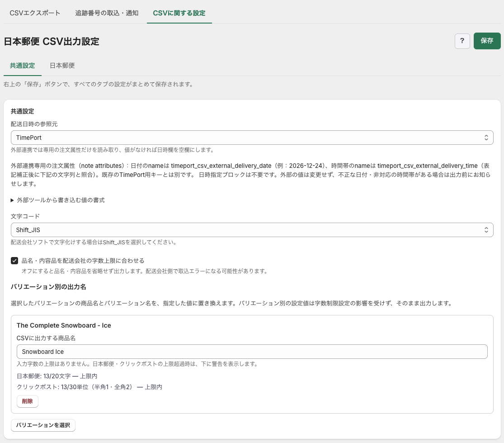Click the 配送日時の参照元 label
This screenshot has height=443, width=504.
(x=34, y=124)
